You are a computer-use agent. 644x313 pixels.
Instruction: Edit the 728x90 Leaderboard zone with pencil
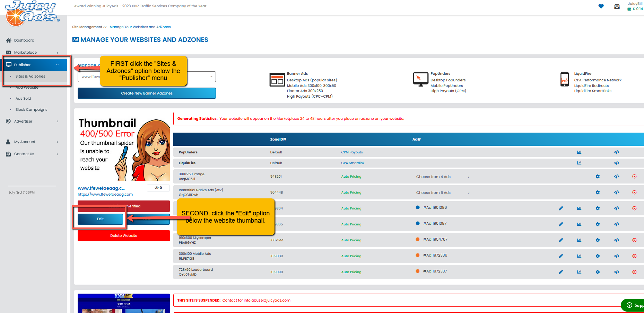pos(561,272)
